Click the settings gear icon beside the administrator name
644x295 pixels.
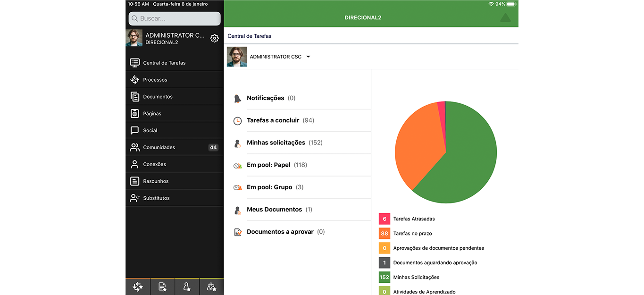(x=214, y=38)
